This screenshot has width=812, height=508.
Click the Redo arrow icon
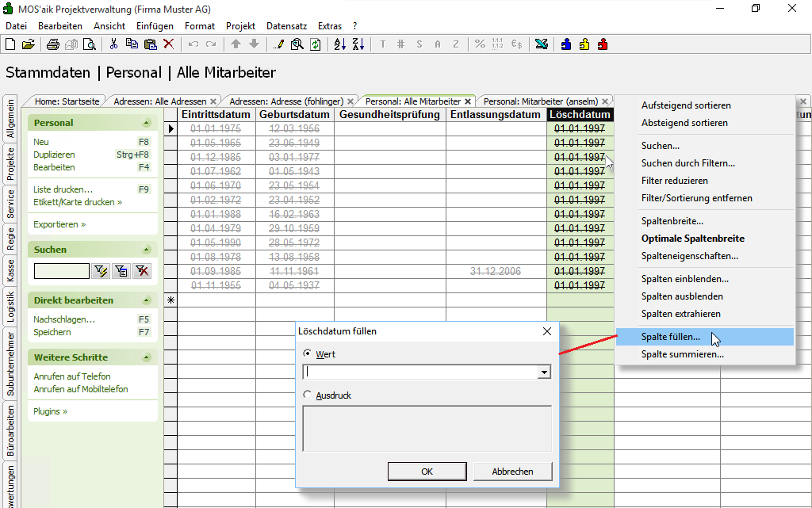click(x=211, y=44)
